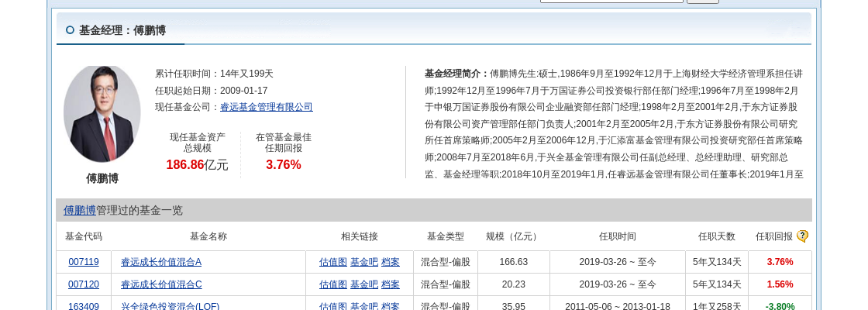Click 规模（亿元） column header
The width and height of the screenshot is (868, 310).
tap(513, 236)
